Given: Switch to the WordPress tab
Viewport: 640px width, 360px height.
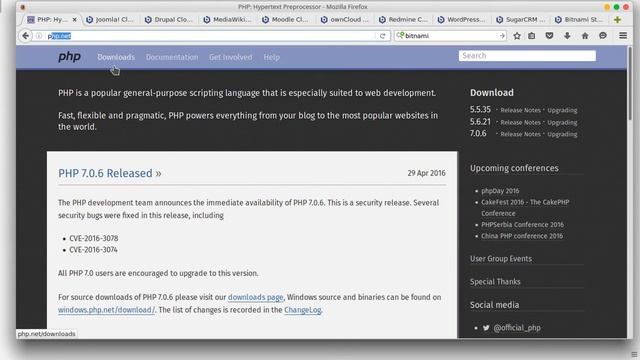Looking at the screenshot, I should point(462,20).
